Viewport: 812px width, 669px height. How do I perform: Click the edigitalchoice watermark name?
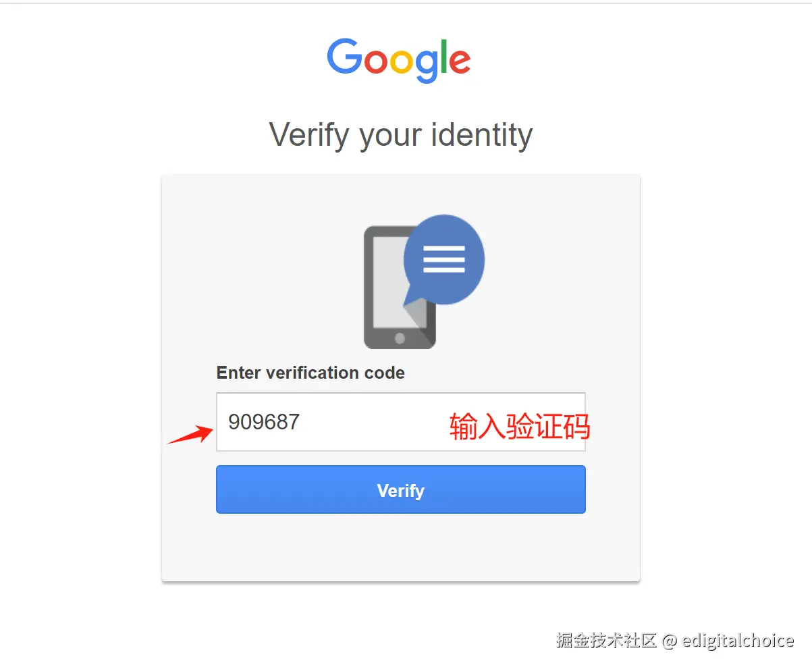(x=738, y=640)
